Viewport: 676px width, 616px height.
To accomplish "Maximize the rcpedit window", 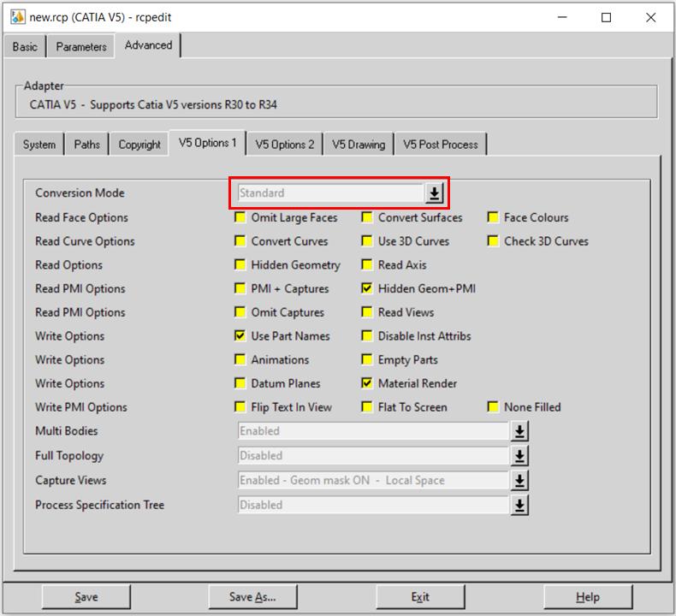I will pos(606,17).
